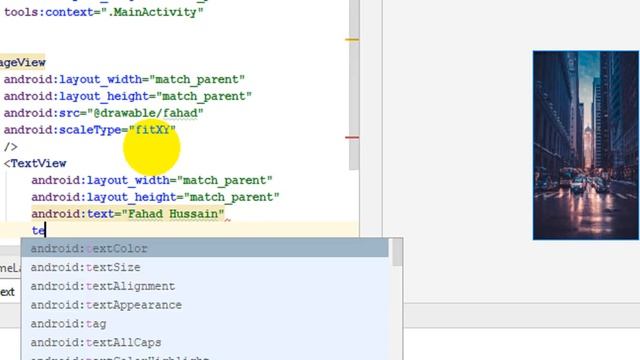
Task: Click the ImageView layout_height attribute line
Action: (128, 96)
